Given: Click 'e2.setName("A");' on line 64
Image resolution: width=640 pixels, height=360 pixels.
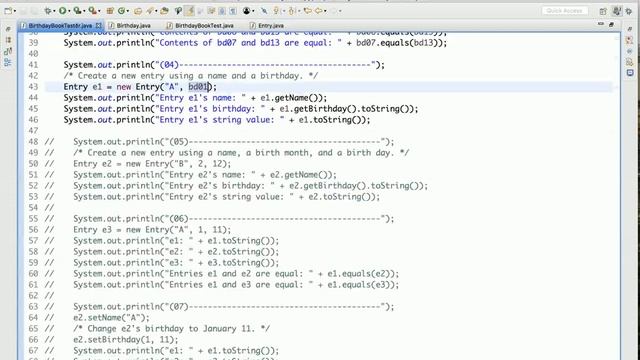Looking at the screenshot, I should [111, 318].
